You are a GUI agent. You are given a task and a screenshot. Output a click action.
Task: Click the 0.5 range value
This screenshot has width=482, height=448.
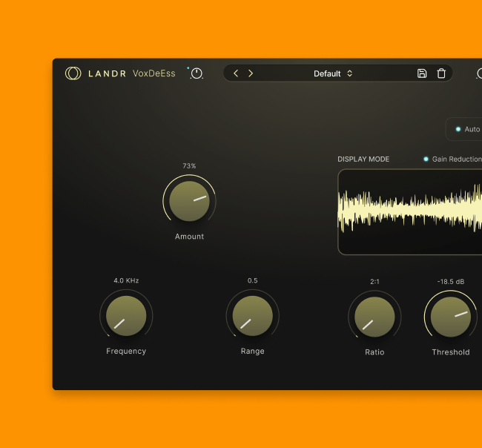click(x=253, y=280)
